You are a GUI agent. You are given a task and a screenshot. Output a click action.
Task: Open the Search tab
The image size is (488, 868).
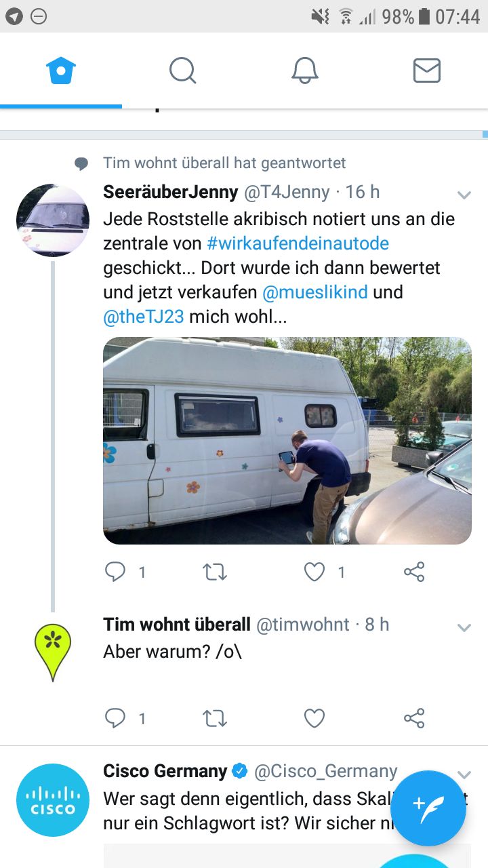pyautogui.click(x=183, y=71)
